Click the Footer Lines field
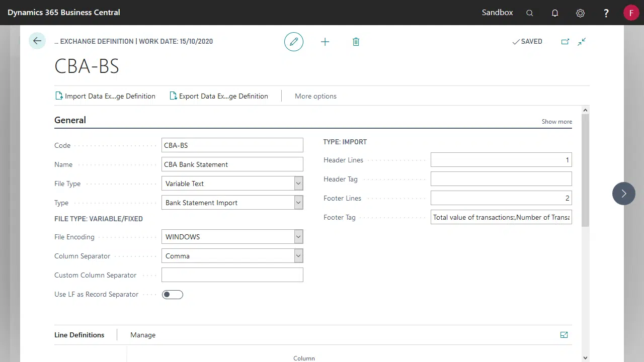The height and width of the screenshot is (362, 644). pos(501,198)
